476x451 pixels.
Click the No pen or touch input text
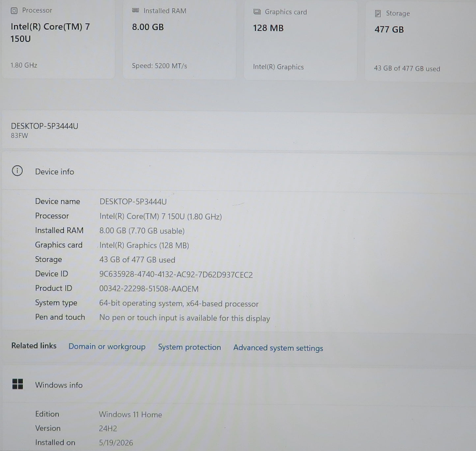tap(184, 318)
